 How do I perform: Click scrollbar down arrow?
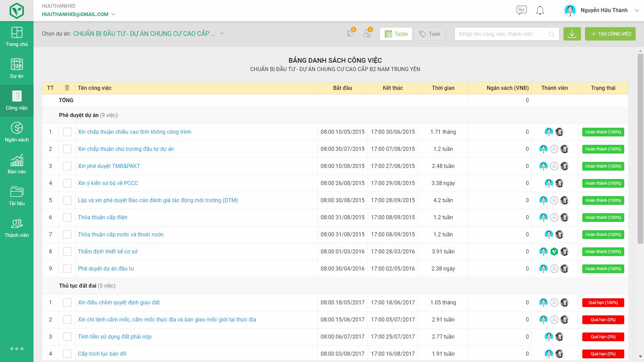click(x=640, y=357)
